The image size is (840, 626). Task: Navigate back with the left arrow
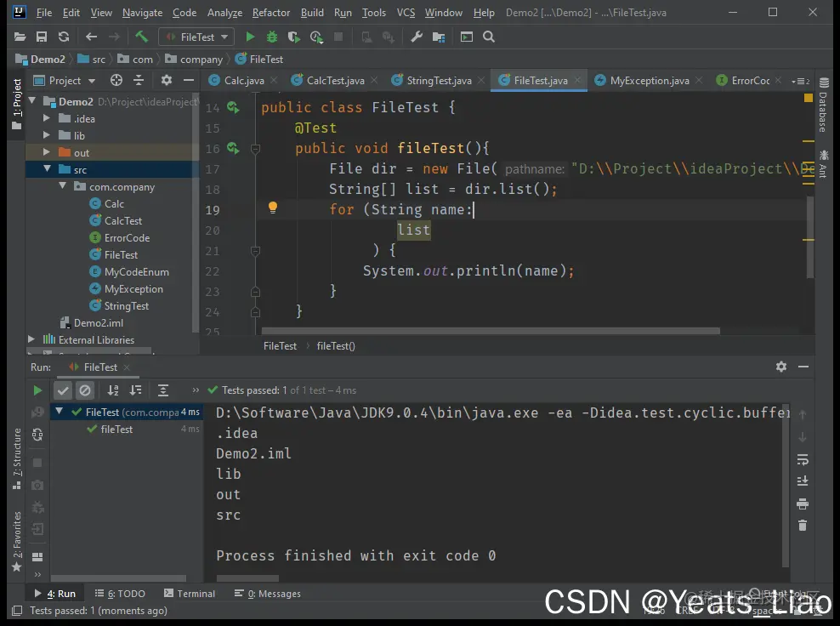pyautogui.click(x=91, y=37)
